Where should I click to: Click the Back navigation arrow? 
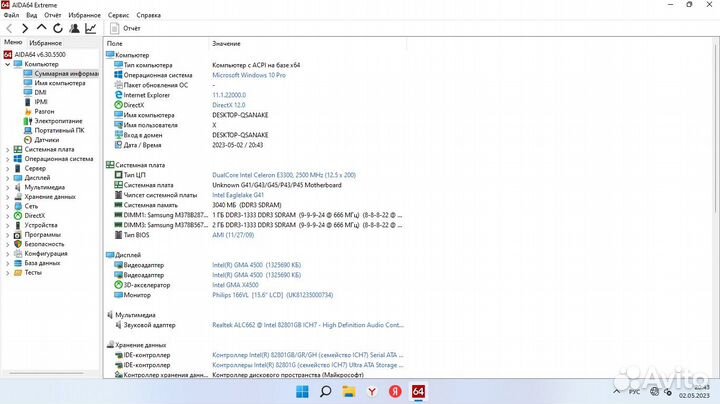[9, 28]
